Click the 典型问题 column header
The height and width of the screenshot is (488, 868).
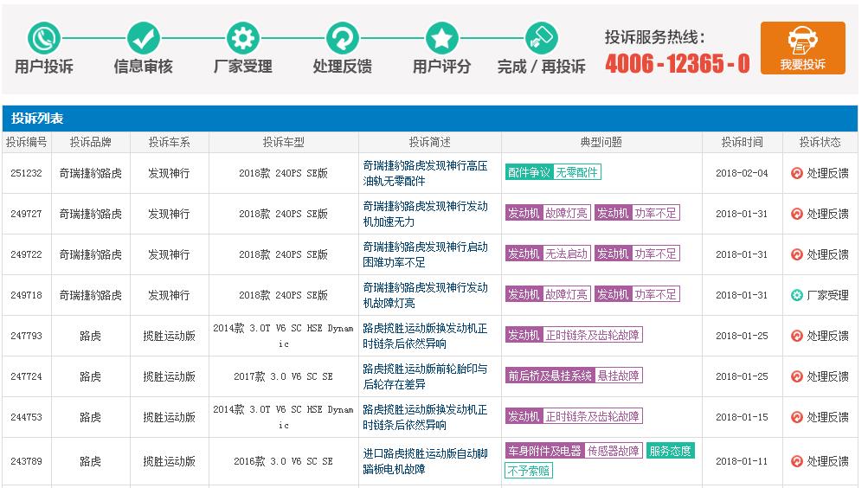pyautogui.click(x=601, y=142)
